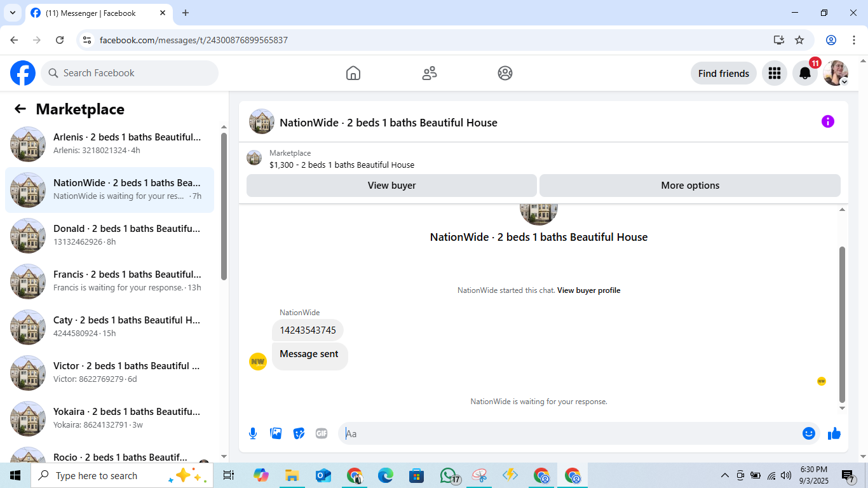The width and height of the screenshot is (868, 488).
Task: Open the tab search dropdown arrow
Action: (12, 13)
